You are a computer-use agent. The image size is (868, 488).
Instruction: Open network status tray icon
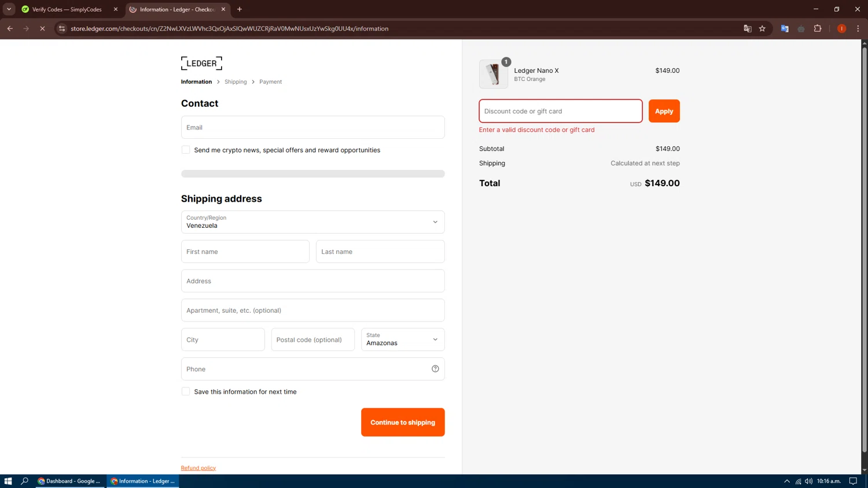[x=798, y=481]
